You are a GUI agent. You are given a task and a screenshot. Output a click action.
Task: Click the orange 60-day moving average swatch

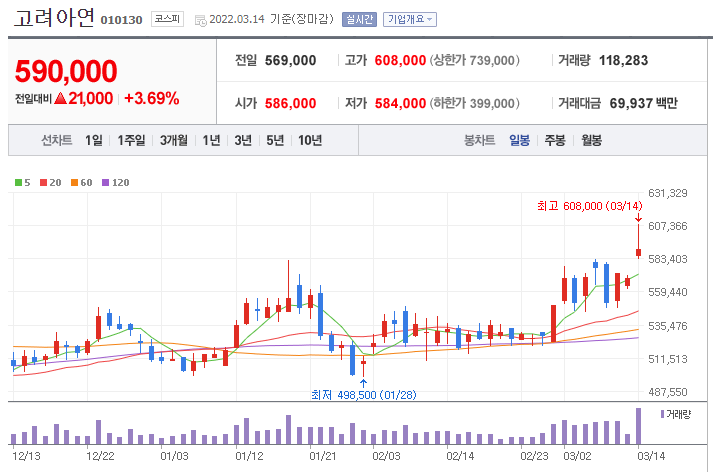[75, 182]
